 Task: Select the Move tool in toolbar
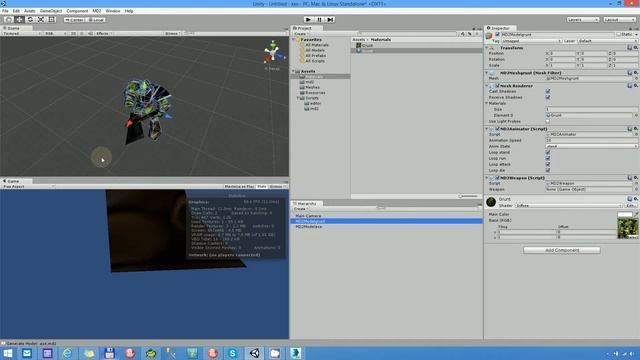[19, 20]
